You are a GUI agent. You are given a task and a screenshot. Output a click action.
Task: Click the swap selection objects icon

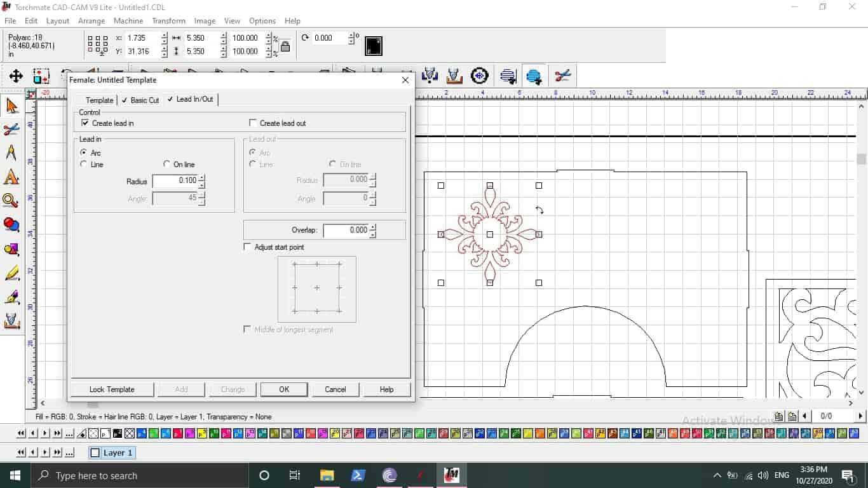click(41, 76)
